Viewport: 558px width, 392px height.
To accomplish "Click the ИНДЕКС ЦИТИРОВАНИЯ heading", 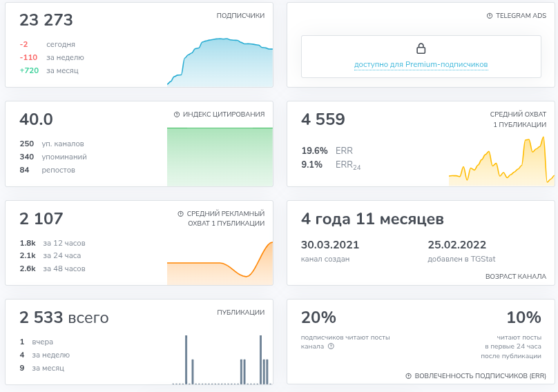I will pos(224,114).
